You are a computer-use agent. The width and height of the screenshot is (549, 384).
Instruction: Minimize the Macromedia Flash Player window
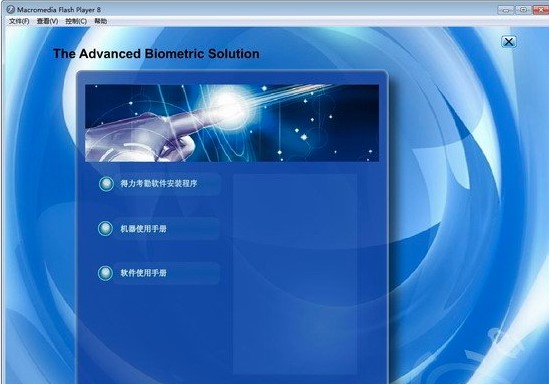coord(506,10)
